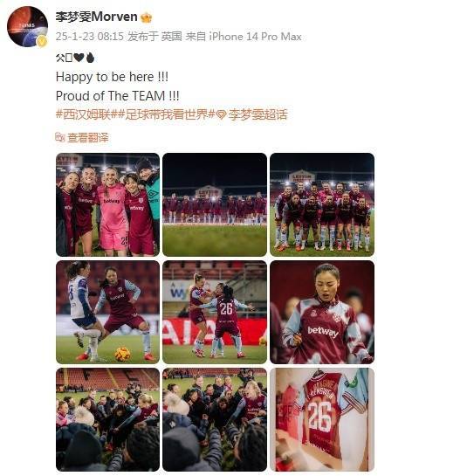The image size is (467, 476).
Task: Open the bottom-left team huddle photo
Action: [x=107, y=419]
